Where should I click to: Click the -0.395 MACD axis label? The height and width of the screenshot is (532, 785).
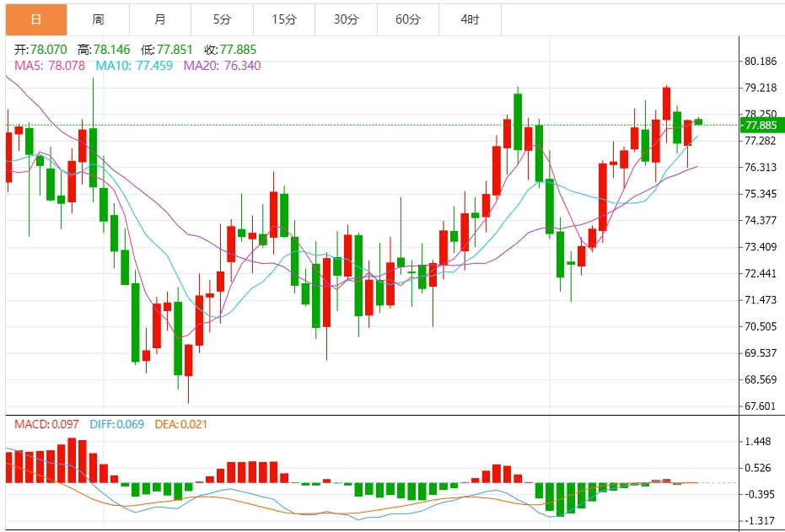coord(761,494)
